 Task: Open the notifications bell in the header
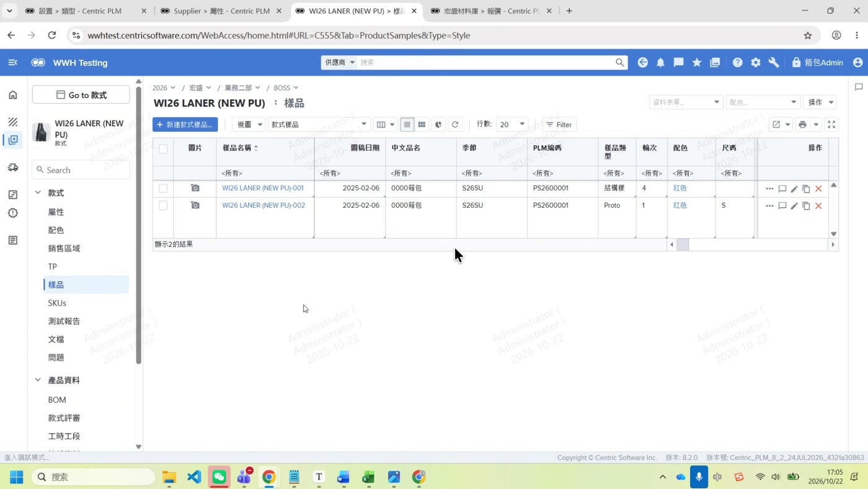(x=660, y=63)
